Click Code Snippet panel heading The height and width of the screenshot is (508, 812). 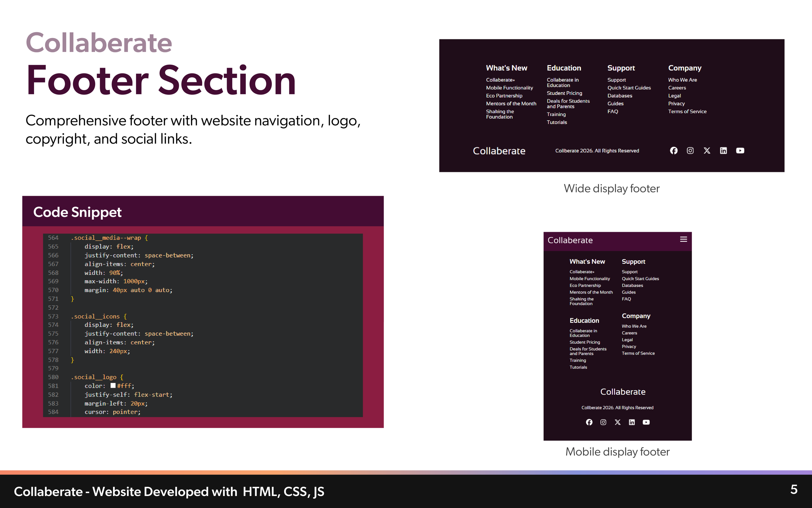pos(77,212)
